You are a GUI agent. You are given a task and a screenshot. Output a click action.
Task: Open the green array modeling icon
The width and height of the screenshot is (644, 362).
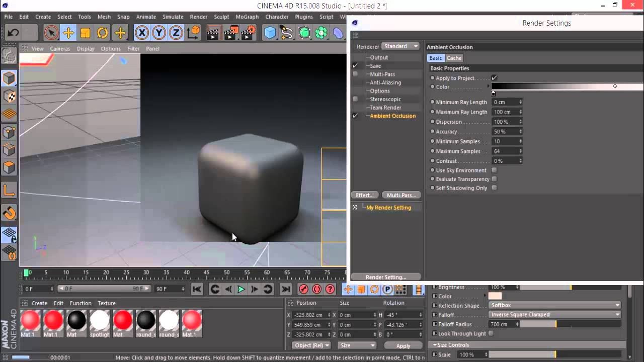(x=321, y=33)
